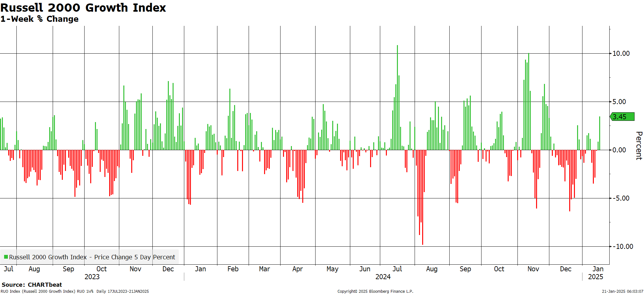Click the 2025 year label
The width and height of the screenshot is (644, 294).
click(595, 277)
